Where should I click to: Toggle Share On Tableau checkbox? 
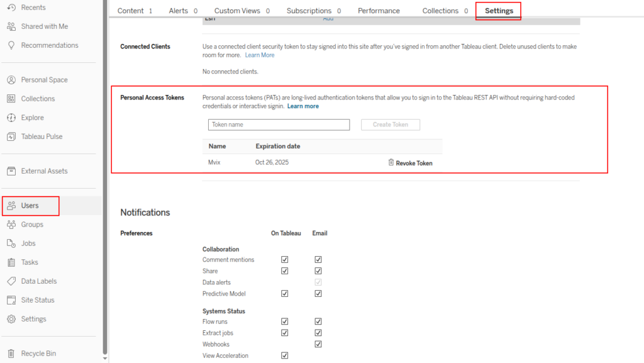click(x=285, y=271)
